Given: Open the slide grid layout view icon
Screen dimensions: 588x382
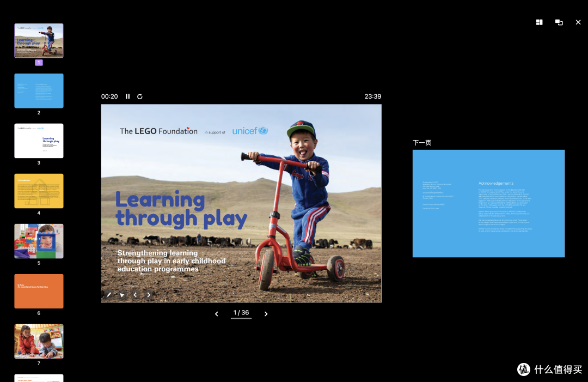Looking at the screenshot, I should tap(539, 22).
